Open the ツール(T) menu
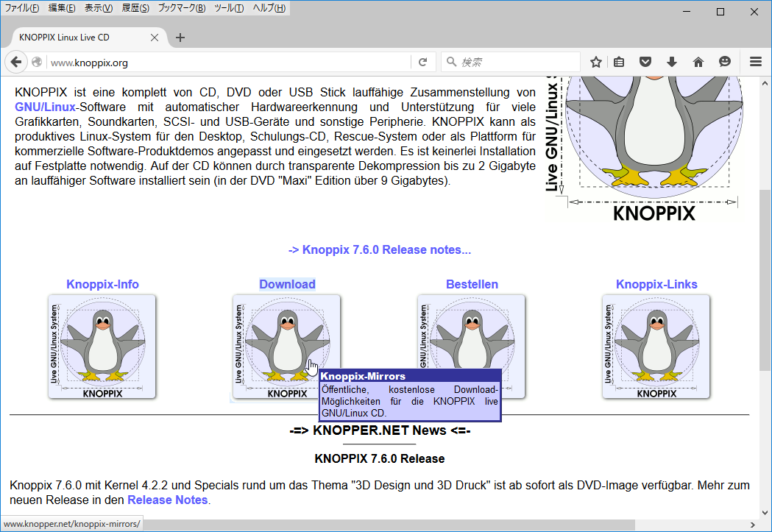This screenshot has width=772, height=532. click(x=229, y=8)
